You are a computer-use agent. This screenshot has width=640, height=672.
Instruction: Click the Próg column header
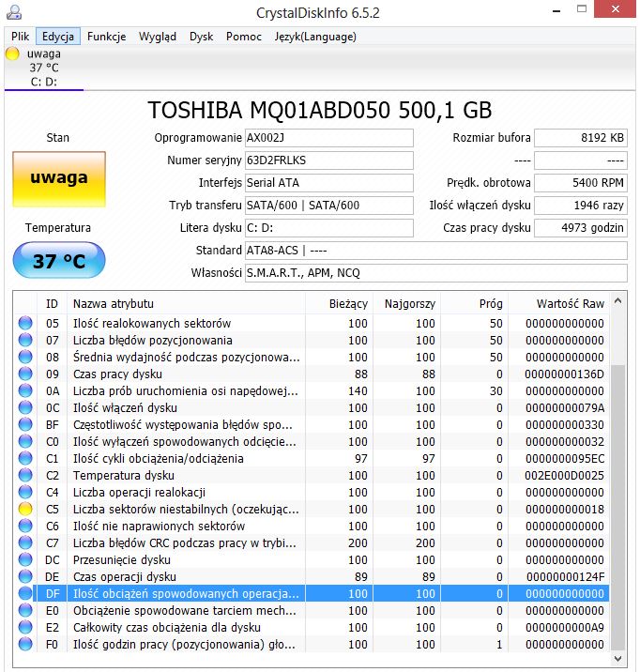pos(474,304)
